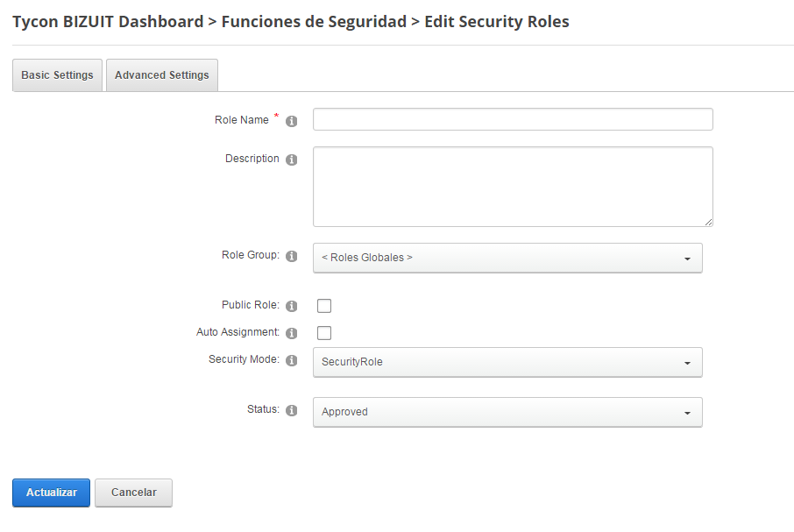
Task: Tick the Auto Assignment checkbox
Action: click(324, 333)
